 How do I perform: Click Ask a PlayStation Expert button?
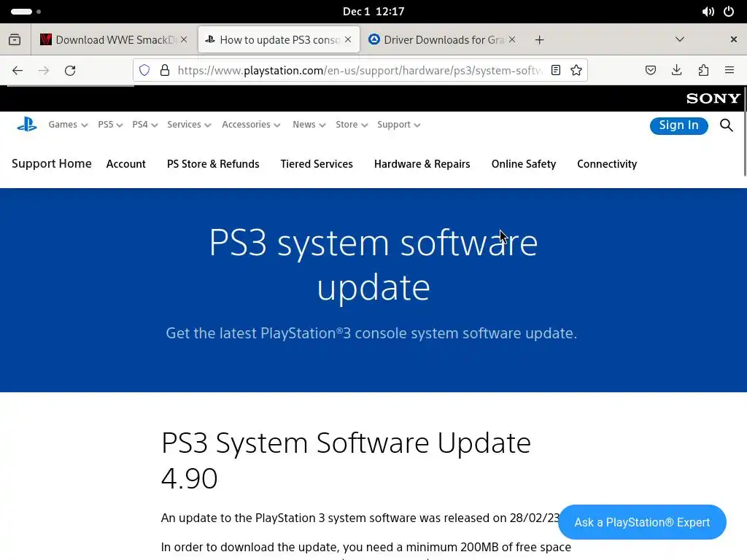pyautogui.click(x=642, y=522)
